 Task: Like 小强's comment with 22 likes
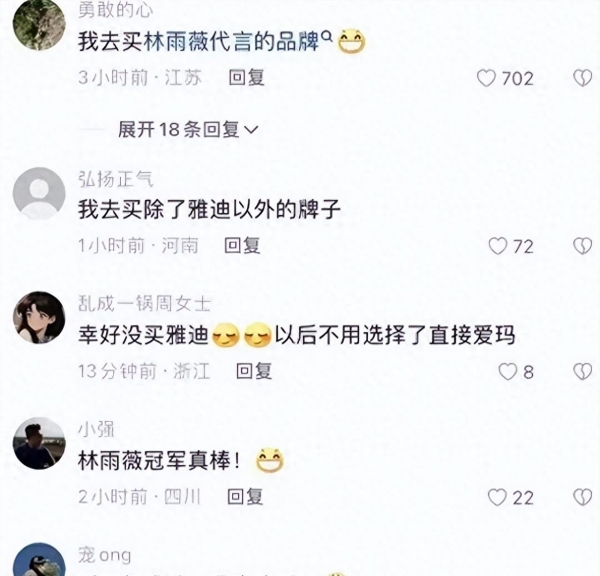tap(497, 498)
